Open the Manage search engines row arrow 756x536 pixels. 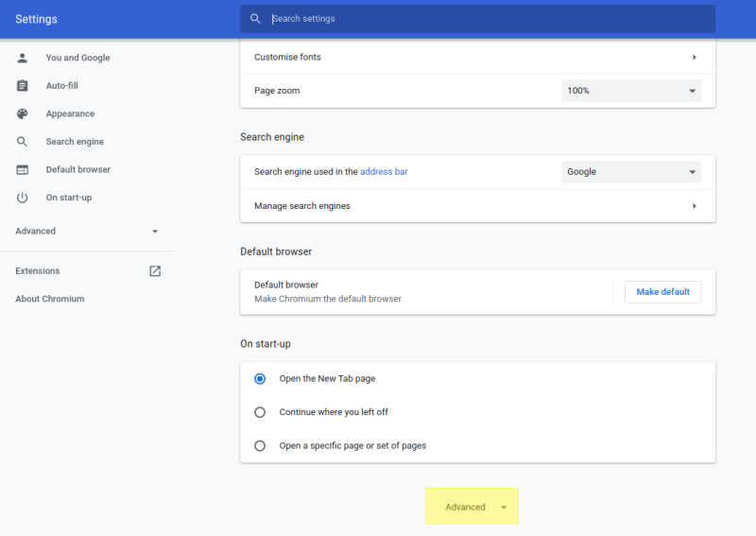click(695, 206)
